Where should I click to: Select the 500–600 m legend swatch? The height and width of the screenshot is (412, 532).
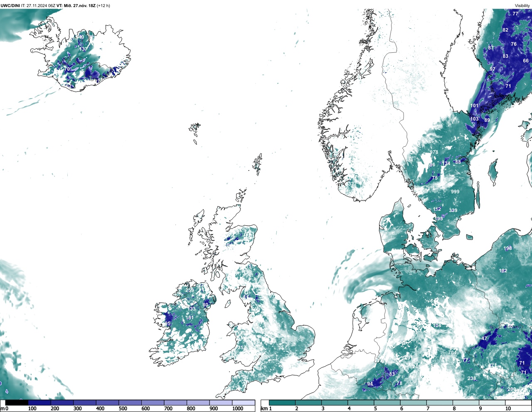coord(130,402)
